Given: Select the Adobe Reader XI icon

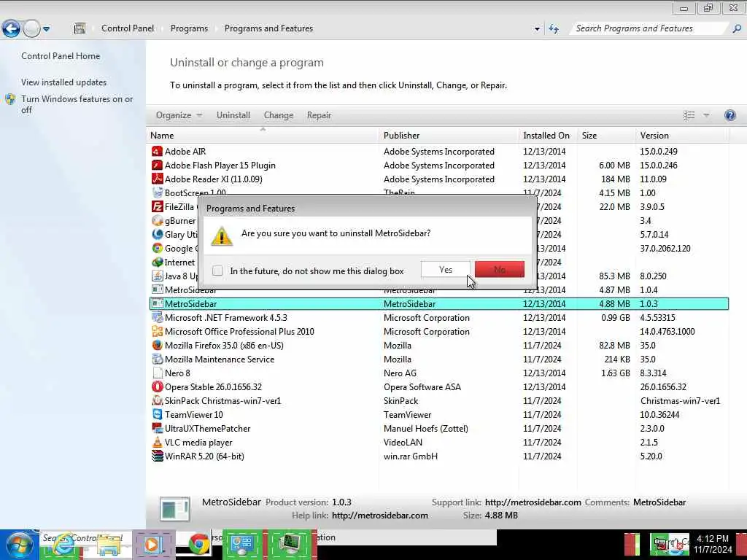Looking at the screenshot, I should [x=158, y=179].
